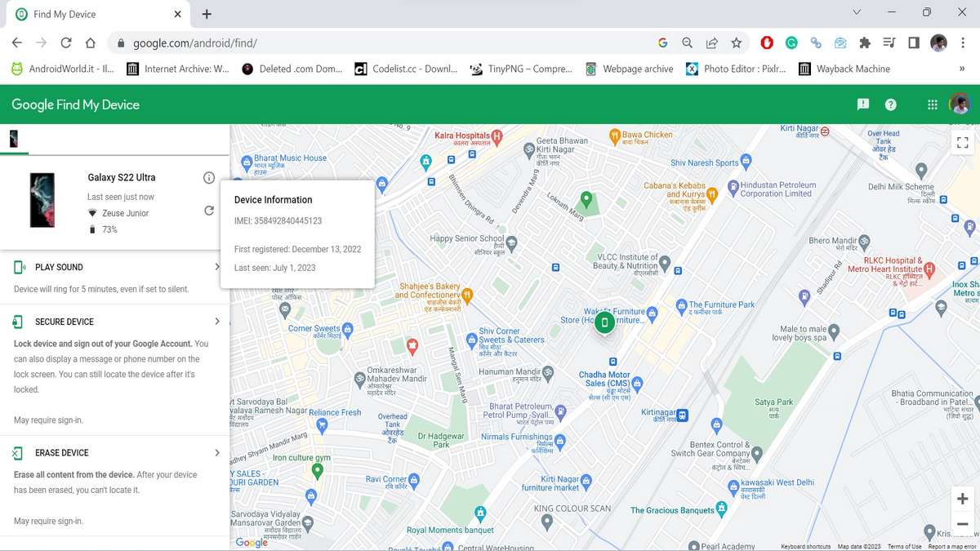Image resolution: width=980 pixels, height=551 pixels.
Task: Click PLAY SOUND label
Action: click(59, 267)
